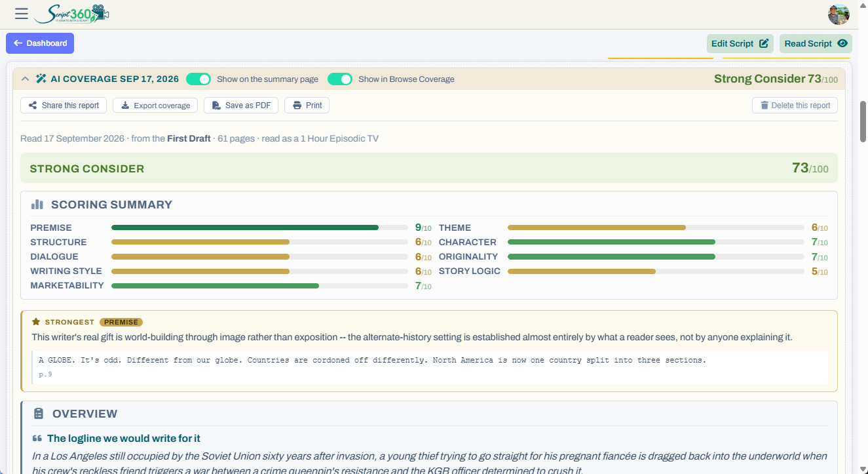The width and height of the screenshot is (868, 474).
Task: Share this report
Action: [x=64, y=106]
